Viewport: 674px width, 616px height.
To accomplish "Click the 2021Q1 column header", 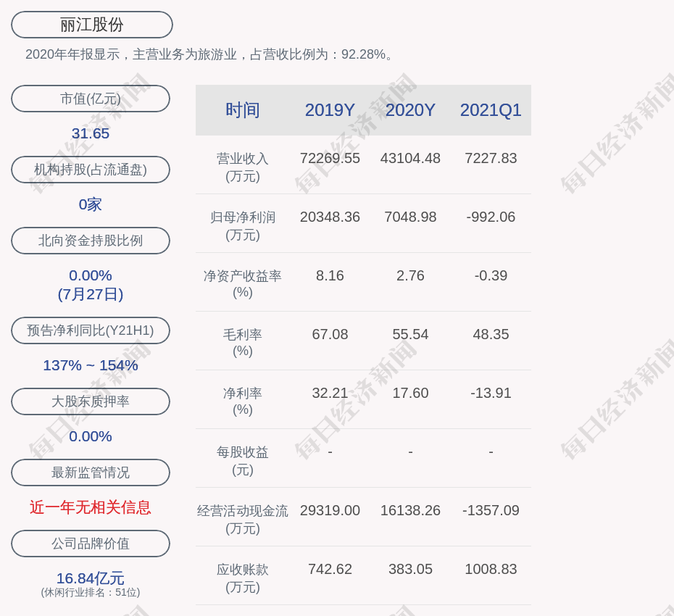I will tap(491, 110).
